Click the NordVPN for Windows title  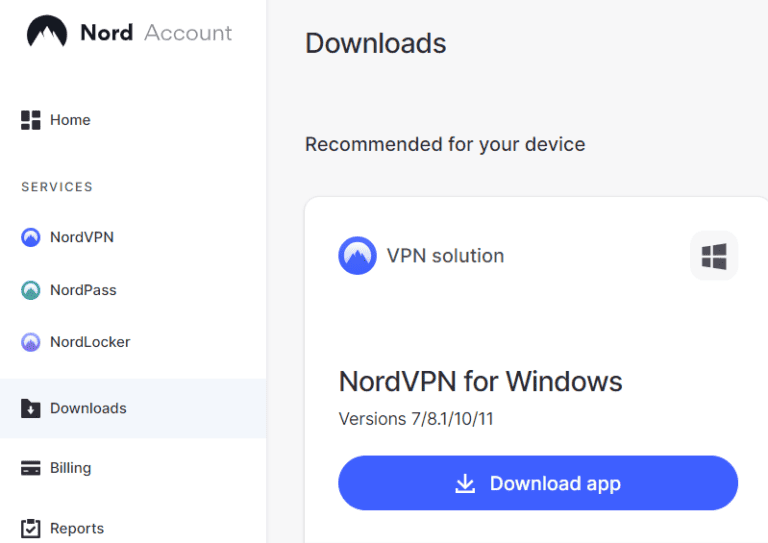pos(480,381)
